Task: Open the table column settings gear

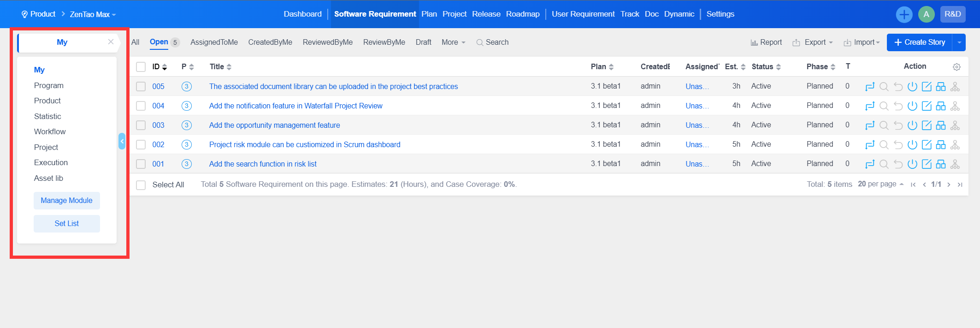Action: tap(956, 67)
